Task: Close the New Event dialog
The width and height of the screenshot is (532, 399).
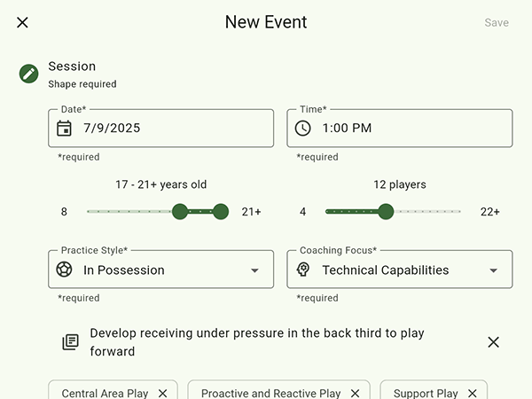Action: [x=23, y=22]
